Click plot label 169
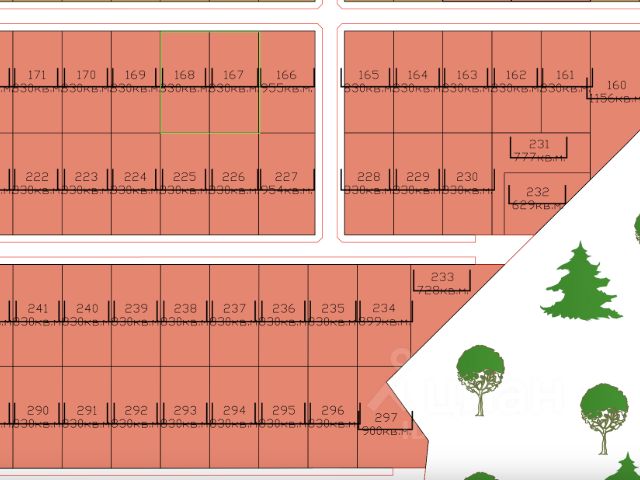This screenshot has height=480, width=640. [135, 75]
